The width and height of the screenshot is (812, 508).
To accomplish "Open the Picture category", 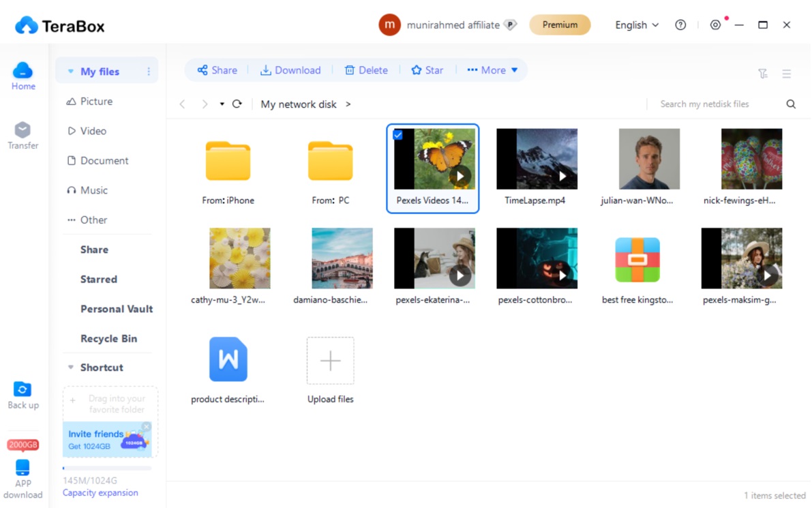I will pyautogui.click(x=89, y=101).
